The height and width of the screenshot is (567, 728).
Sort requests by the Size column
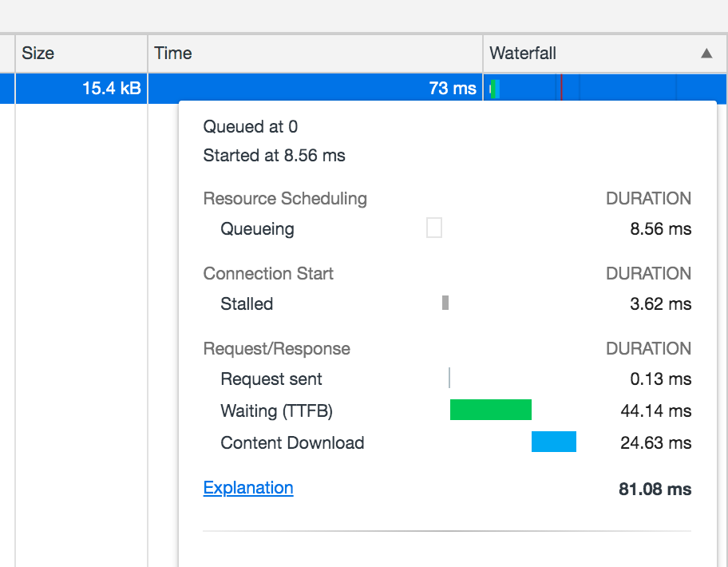click(38, 54)
